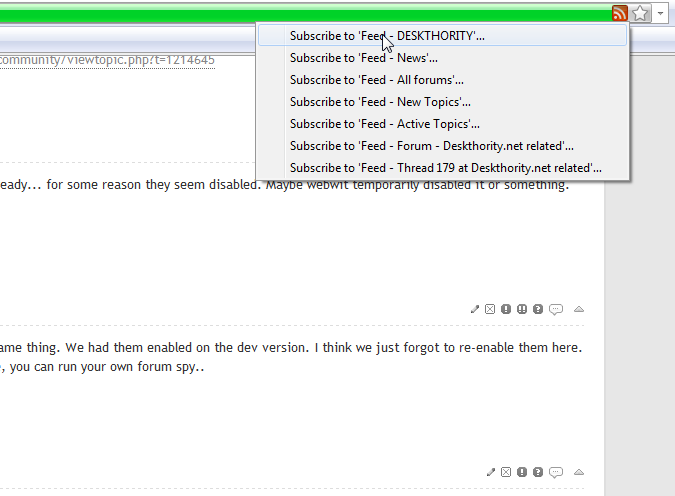Screen dimensions: 675x496
Task: Edit the 'forum spy' post via pencil icon
Action: (x=490, y=472)
